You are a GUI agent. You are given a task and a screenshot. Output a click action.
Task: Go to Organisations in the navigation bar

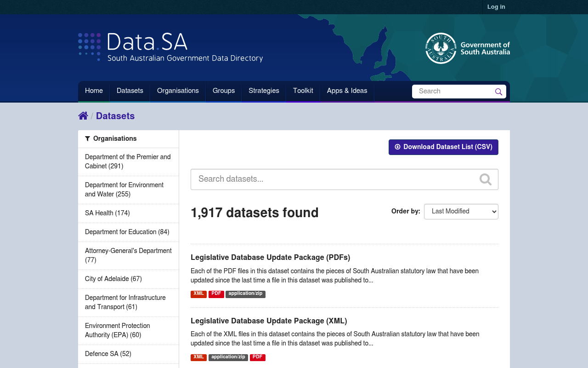[x=178, y=91]
